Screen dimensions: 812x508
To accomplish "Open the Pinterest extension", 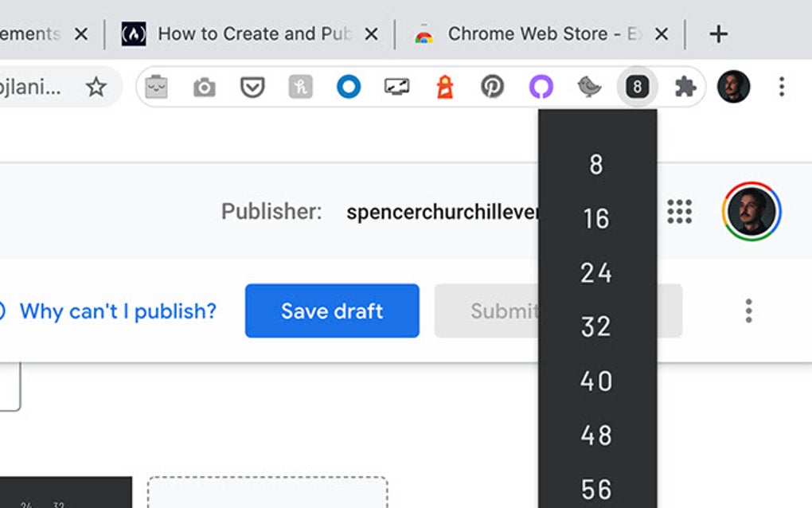I will click(492, 87).
